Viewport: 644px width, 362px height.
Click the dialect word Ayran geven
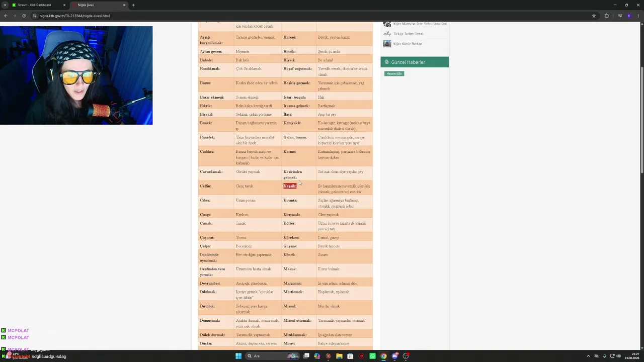click(211, 51)
